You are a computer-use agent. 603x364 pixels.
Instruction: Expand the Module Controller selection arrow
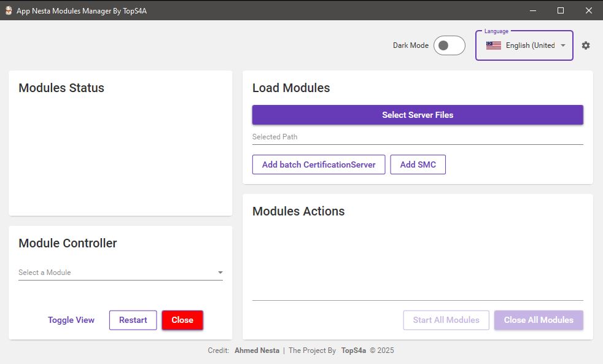click(x=219, y=272)
